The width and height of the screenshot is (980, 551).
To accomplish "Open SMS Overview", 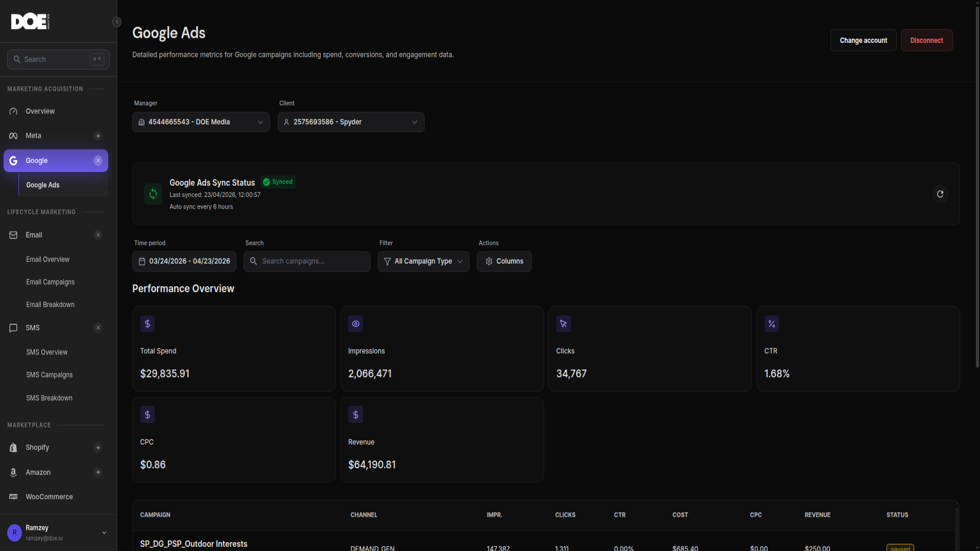I will pyautogui.click(x=47, y=353).
